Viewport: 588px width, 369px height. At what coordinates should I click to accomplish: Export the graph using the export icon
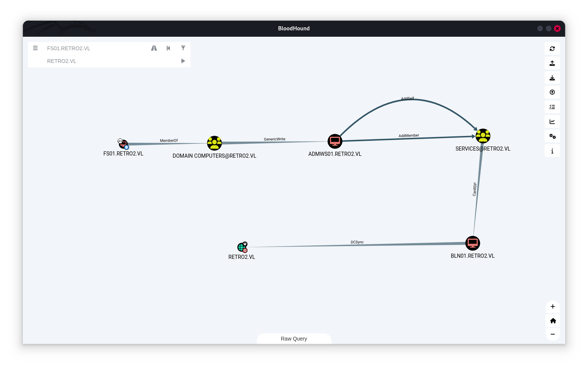point(552,63)
